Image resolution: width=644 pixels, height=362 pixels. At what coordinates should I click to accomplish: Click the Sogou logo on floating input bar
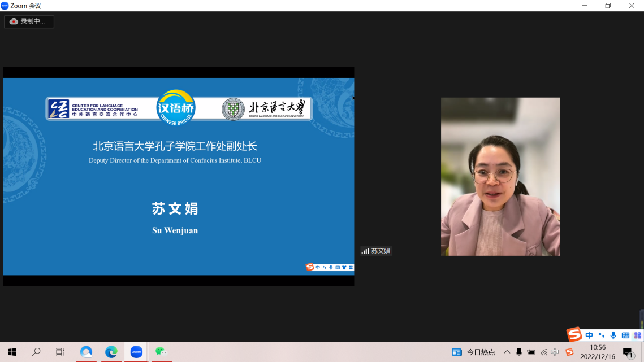tap(574, 335)
